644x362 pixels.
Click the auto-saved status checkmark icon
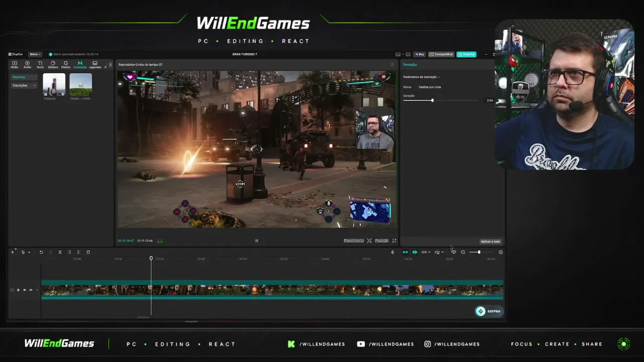50,54
